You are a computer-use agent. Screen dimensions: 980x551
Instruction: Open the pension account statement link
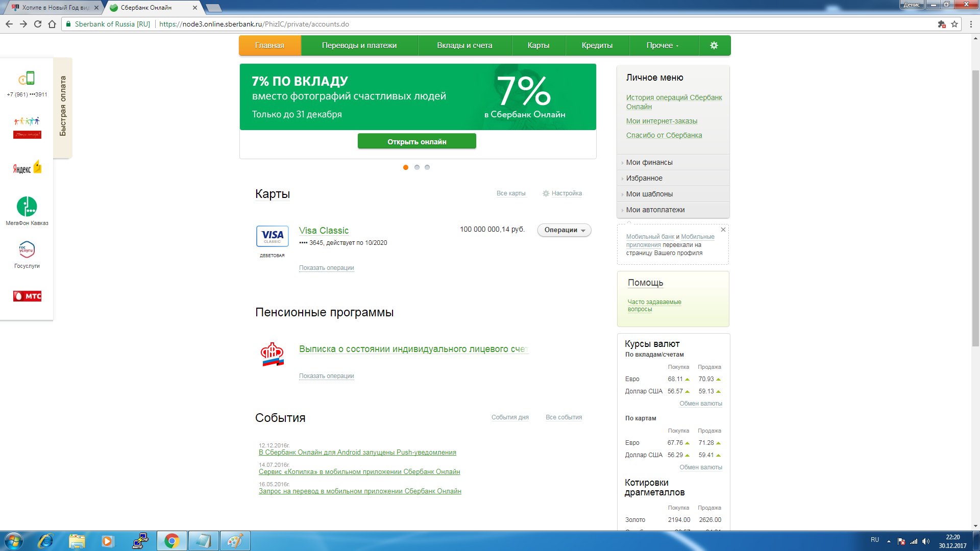(x=413, y=349)
